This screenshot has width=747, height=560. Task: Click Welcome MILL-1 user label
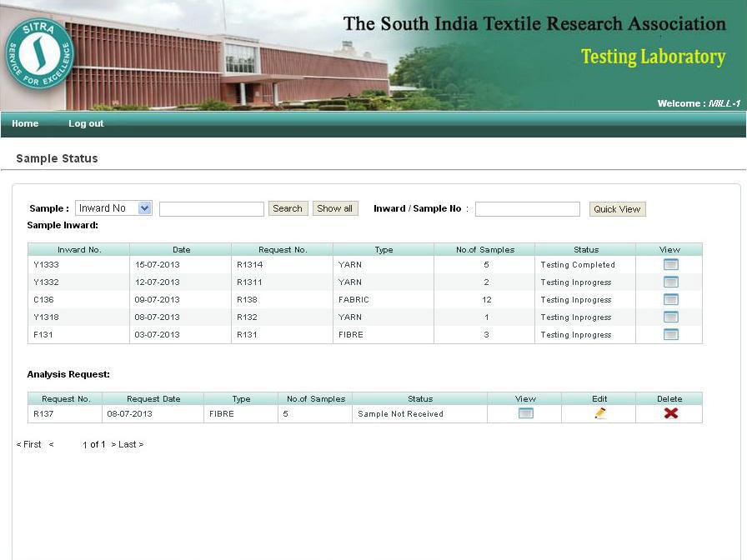[x=699, y=103]
